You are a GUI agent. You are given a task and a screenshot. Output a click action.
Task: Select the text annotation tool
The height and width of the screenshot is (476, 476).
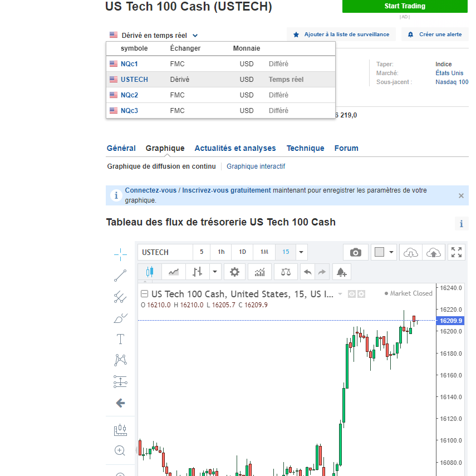click(x=120, y=339)
